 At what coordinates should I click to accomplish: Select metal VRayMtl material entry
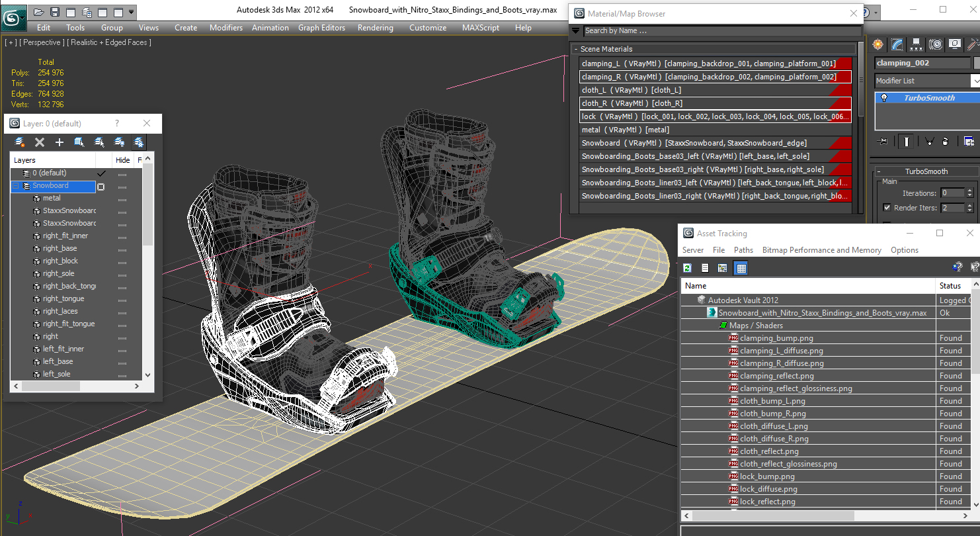(x=715, y=130)
